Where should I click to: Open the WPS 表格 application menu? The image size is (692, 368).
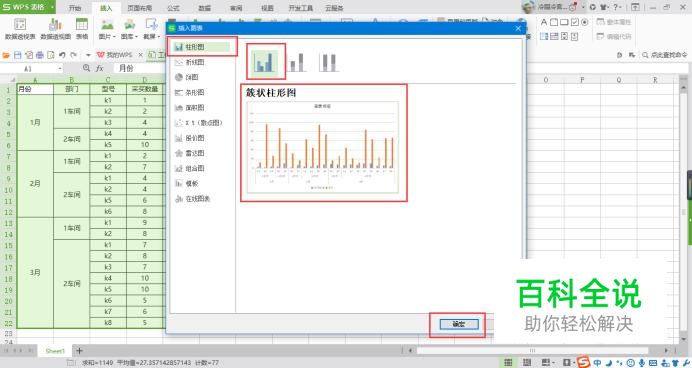[27, 7]
